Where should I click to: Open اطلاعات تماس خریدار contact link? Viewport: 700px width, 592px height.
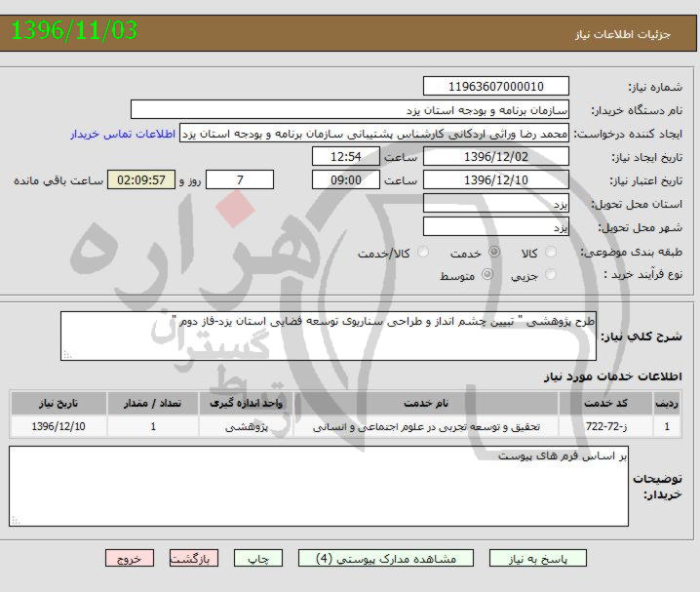tap(123, 134)
